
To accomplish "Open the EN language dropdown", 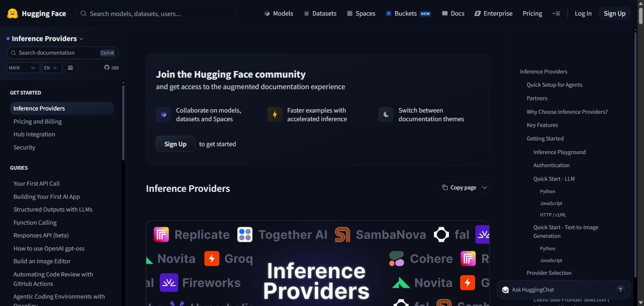I will point(52,68).
